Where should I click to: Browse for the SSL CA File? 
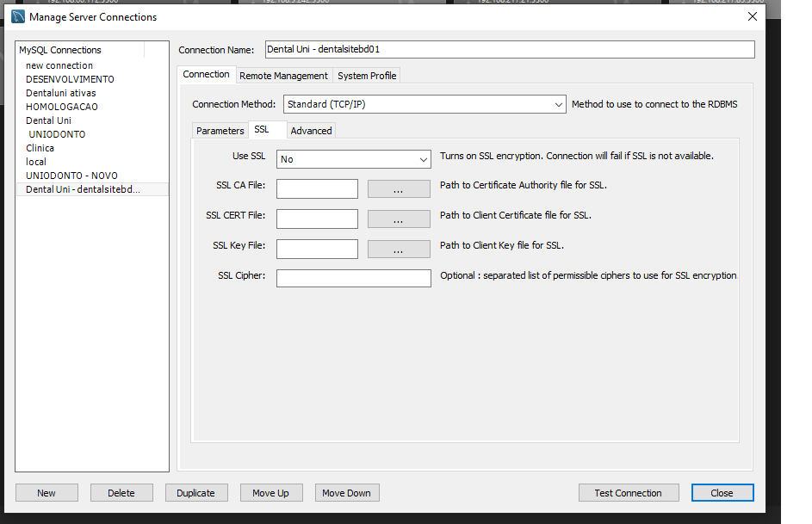[399, 189]
